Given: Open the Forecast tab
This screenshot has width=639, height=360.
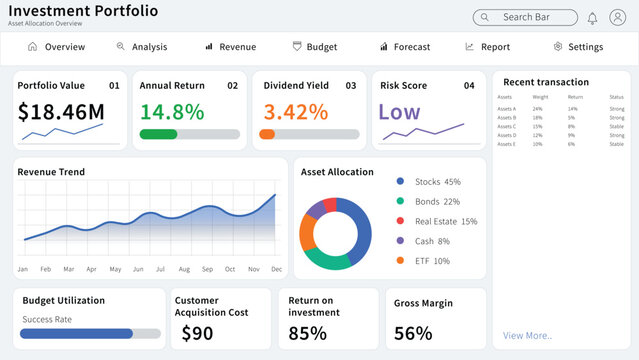Looking at the screenshot, I should (405, 46).
